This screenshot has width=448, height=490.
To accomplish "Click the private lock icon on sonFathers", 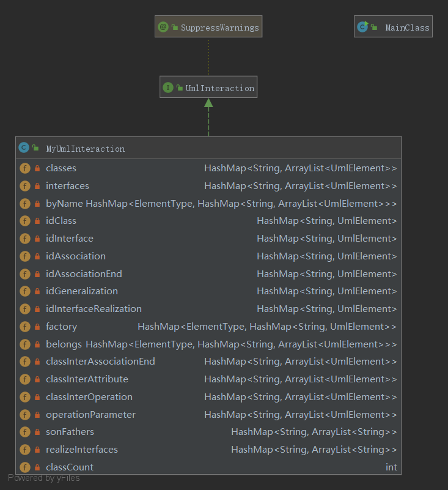I will [x=37, y=432].
